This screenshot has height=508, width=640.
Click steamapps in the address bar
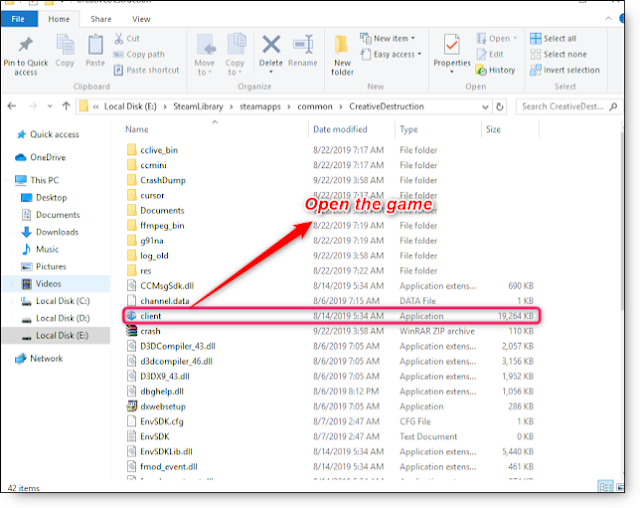(260, 106)
